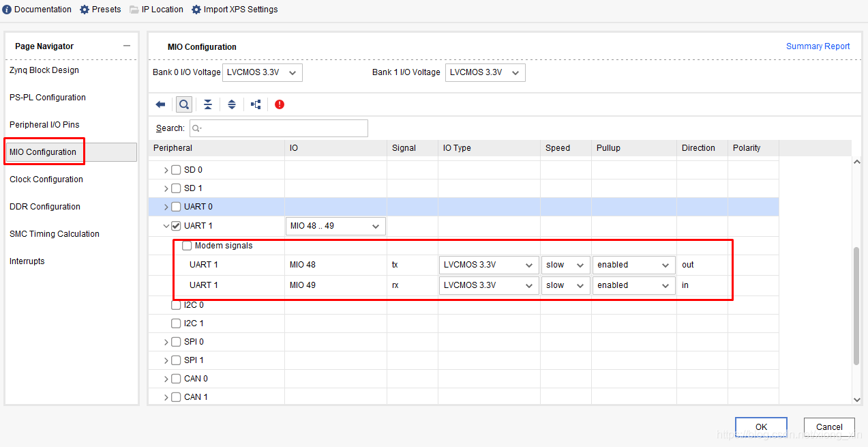Open UART 1 MIO 48 .. 49 dropdown
Image resolution: width=868 pixels, height=447 pixels.
coord(335,226)
